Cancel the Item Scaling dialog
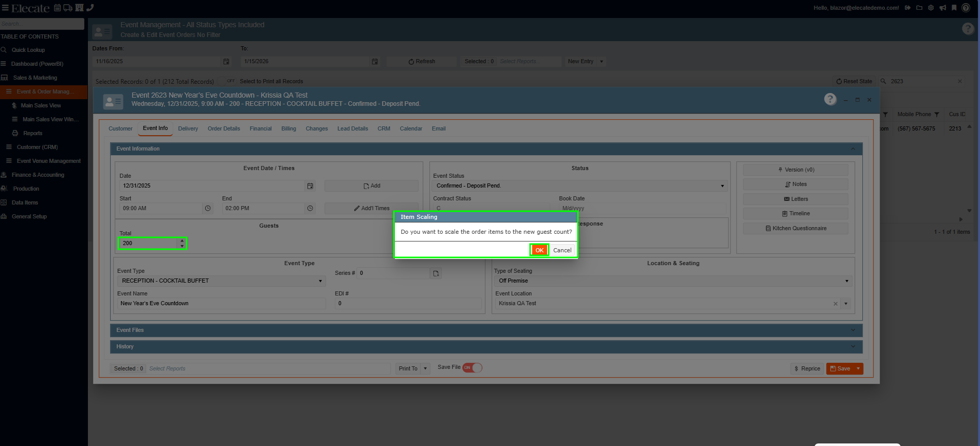Screen dimensions: 980x446 click(562, 250)
